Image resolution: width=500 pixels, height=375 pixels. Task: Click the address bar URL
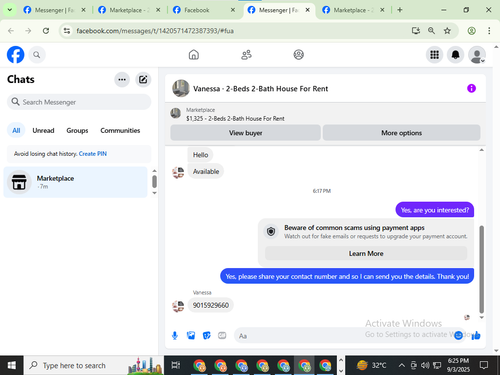155,31
